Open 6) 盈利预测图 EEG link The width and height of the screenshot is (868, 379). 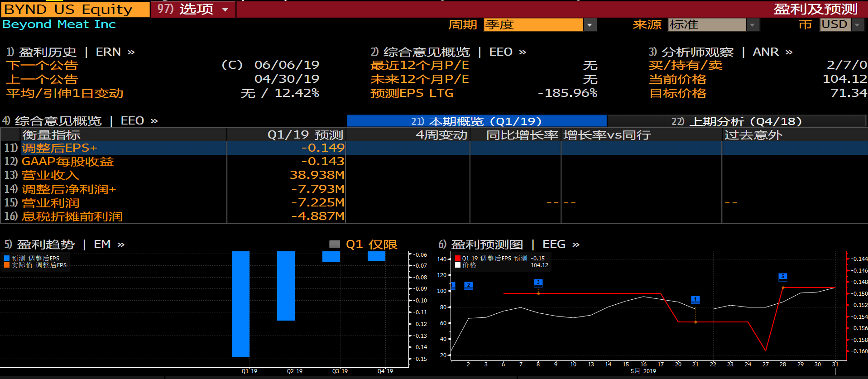click(x=509, y=245)
